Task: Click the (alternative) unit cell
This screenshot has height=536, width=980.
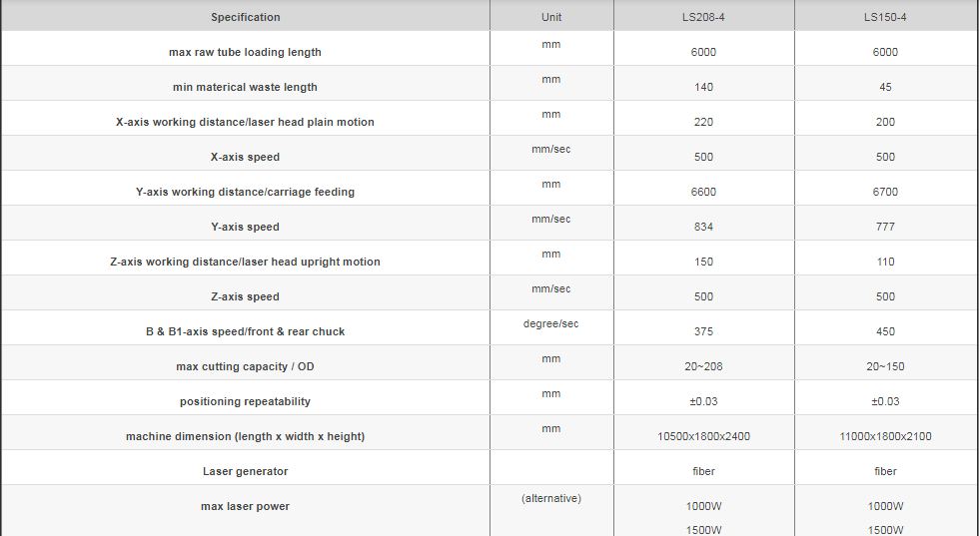Action: (x=551, y=498)
